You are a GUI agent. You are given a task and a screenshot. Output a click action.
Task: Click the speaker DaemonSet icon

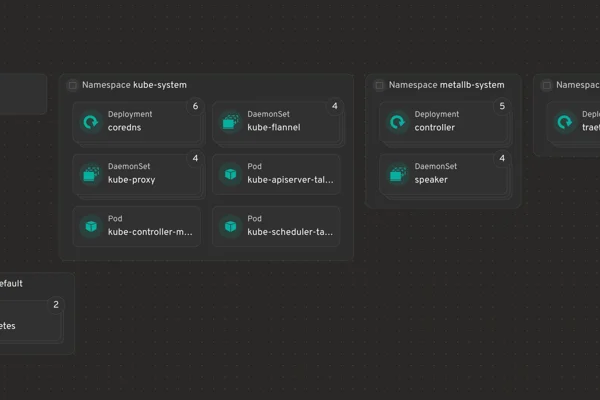tap(397, 174)
